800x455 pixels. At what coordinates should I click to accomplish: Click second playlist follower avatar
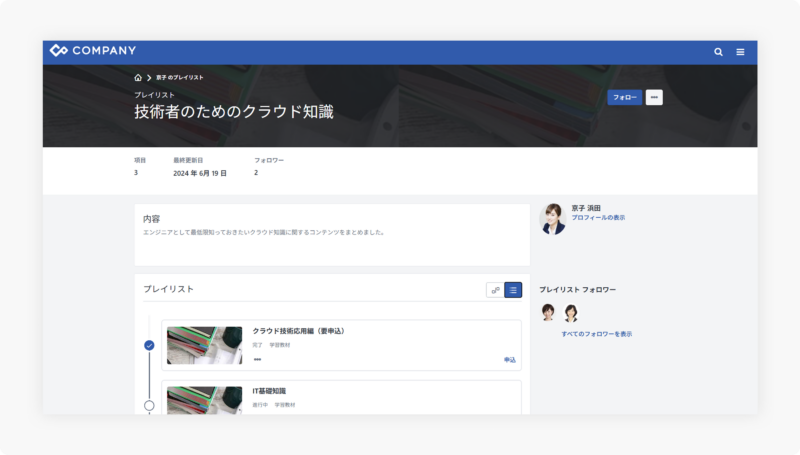571,312
